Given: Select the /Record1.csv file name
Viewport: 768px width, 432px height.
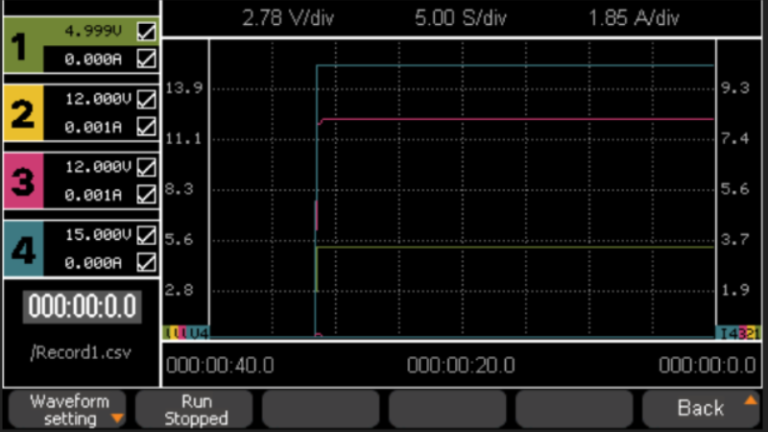Looking at the screenshot, I should pyautogui.click(x=81, y=352).
